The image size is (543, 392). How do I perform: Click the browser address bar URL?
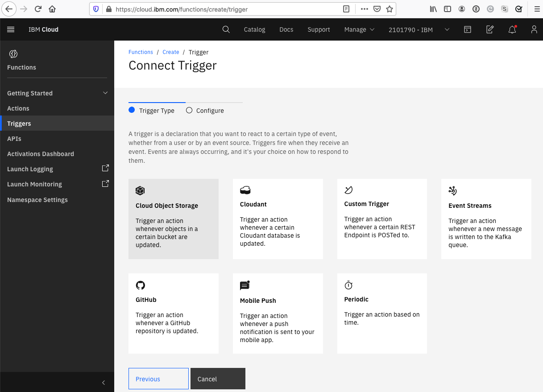tap(181, 9)
